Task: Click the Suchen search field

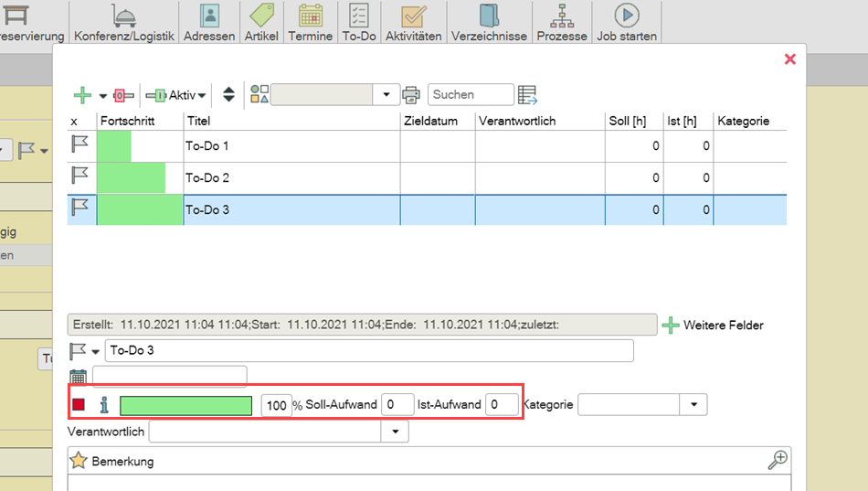Action: [471, 95]
